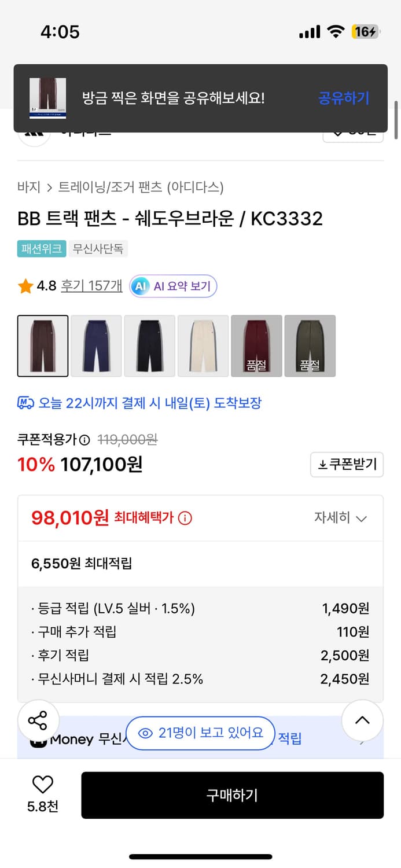
Task: Open the AI 요약 보기 feature
Action: tap(173, 286)
